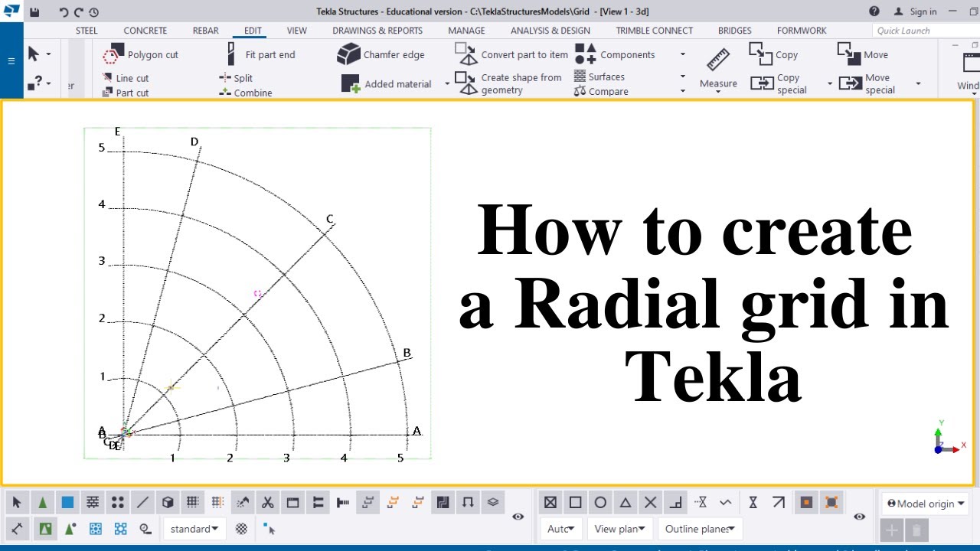Start the Measure tool
Viewport: 980px width, 551px height.
pos(718,69)
